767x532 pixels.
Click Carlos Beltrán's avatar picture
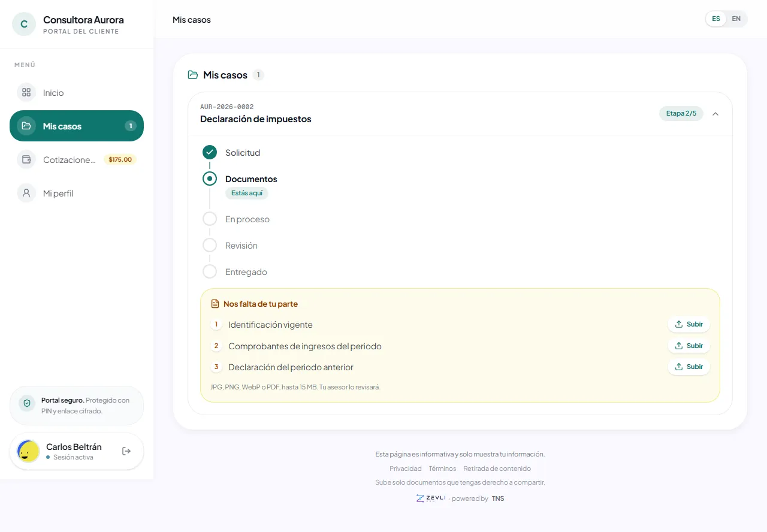(x=28, y=451)
